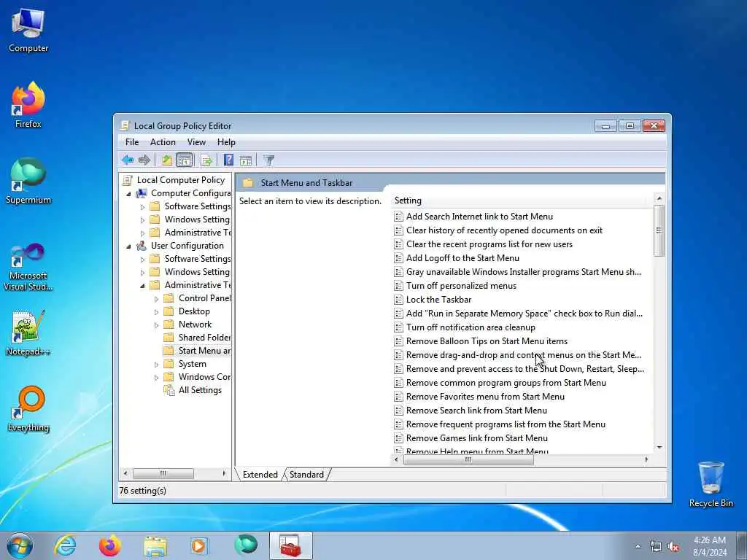Toggle the Show/Hide Action Pane icon
Screen dimensions: 747x560
[246, 160]
